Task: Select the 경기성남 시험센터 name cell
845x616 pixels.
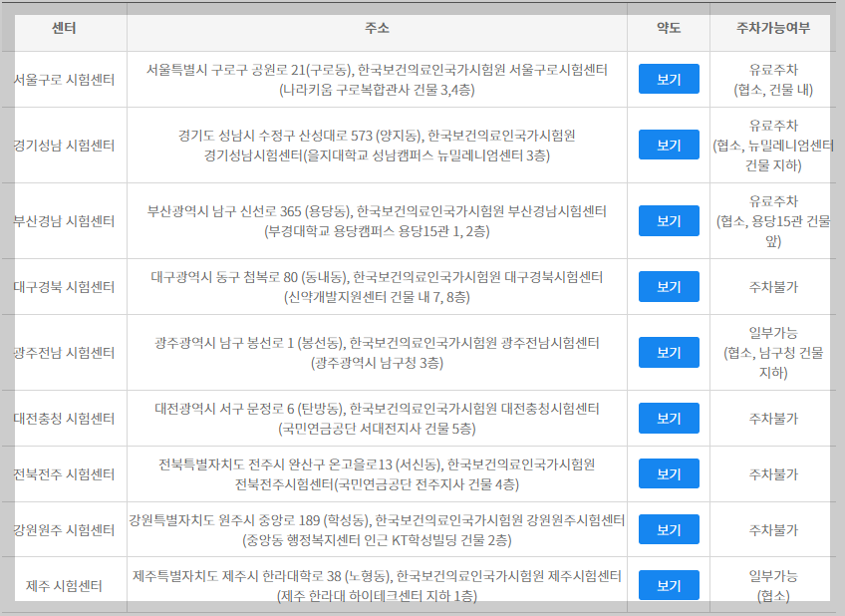Action: [x=64, y=146]
